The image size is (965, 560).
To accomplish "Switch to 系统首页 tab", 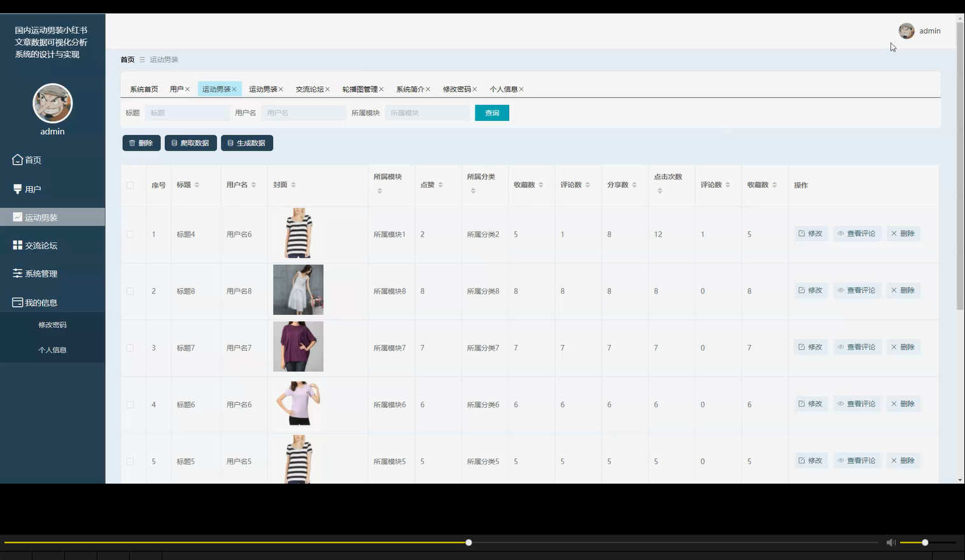I will point(144,89).
